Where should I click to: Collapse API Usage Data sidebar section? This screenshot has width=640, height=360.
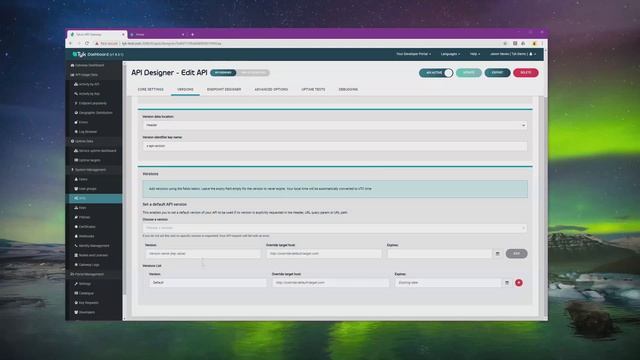pos(84,75)
